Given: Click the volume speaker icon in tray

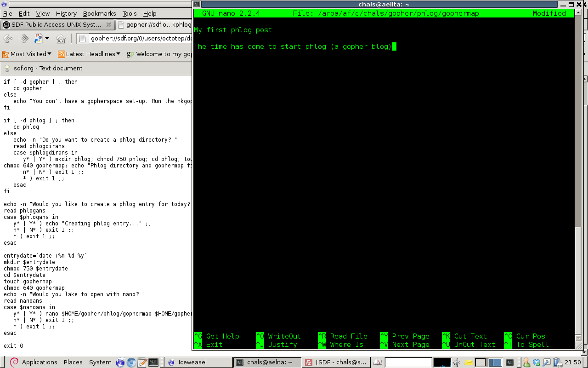Looking at the screenshot, I should click(x=458, y=362).
